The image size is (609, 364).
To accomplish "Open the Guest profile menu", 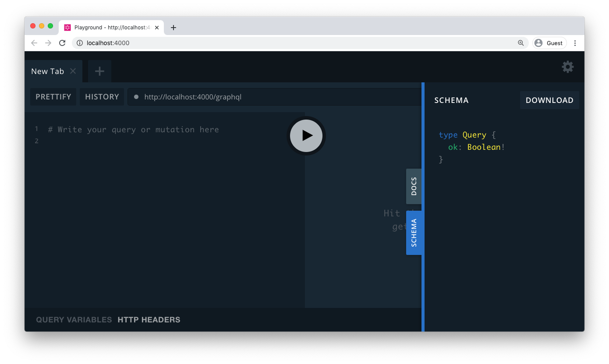I will click(549, 43).
